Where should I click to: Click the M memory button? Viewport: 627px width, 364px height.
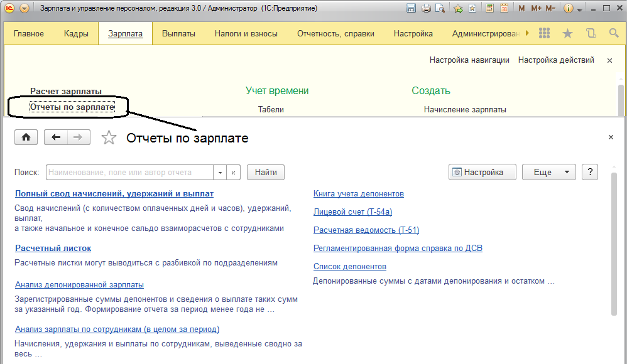pos(521,8)
